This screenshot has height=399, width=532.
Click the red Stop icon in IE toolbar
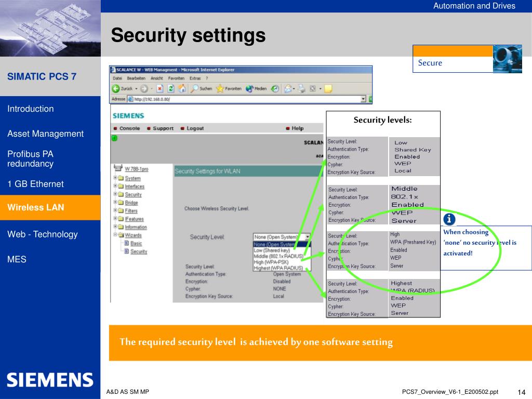tap(160, 88)
